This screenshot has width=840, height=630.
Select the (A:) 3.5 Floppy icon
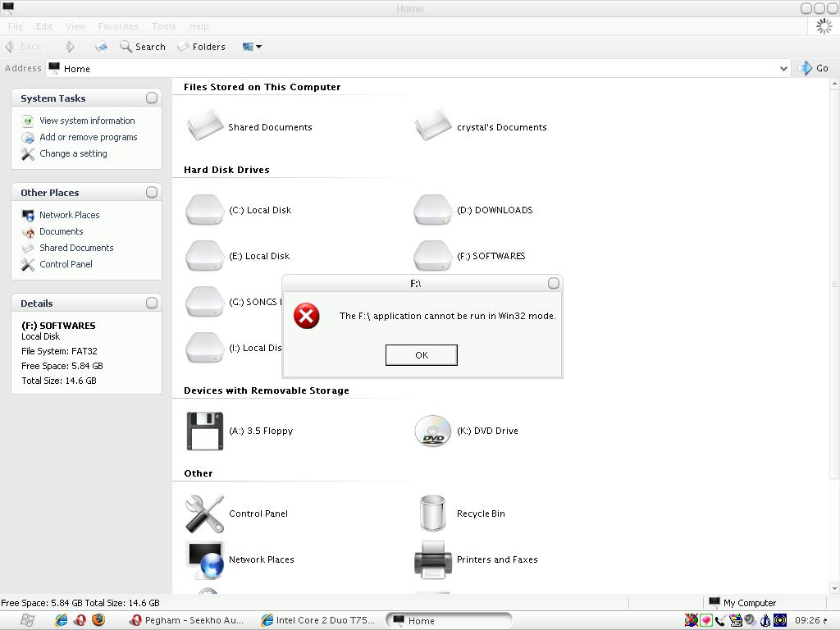click(x=205, y=431)
